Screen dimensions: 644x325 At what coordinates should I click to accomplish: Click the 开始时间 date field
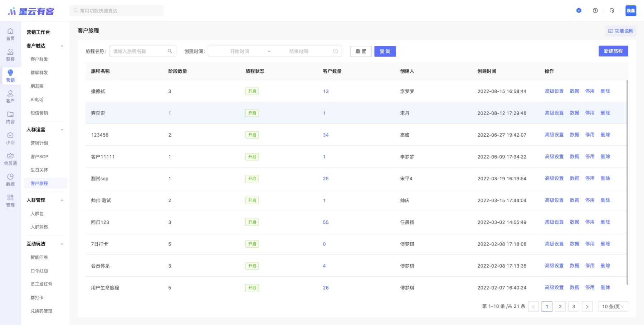click(239, 51)
